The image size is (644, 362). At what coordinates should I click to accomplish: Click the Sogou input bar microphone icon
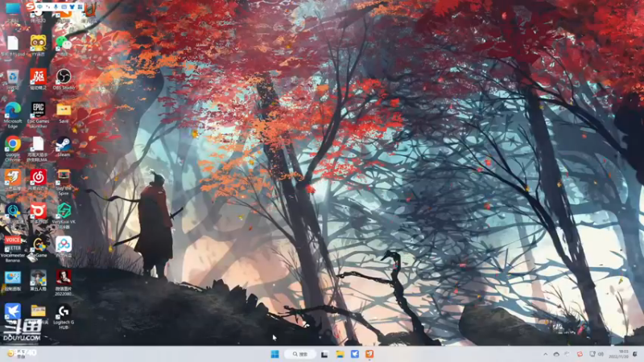pos(56,7)
